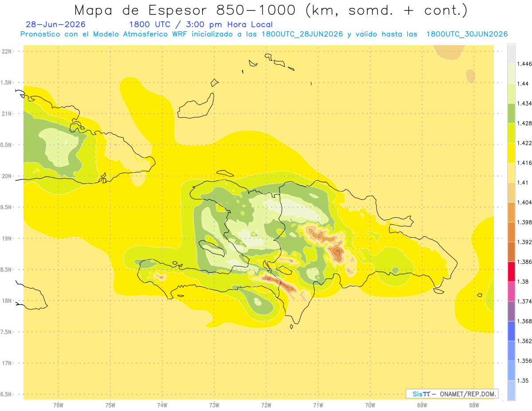Click the initialization time '1800UTC_28JUN2026'

(x=302, y=34)
